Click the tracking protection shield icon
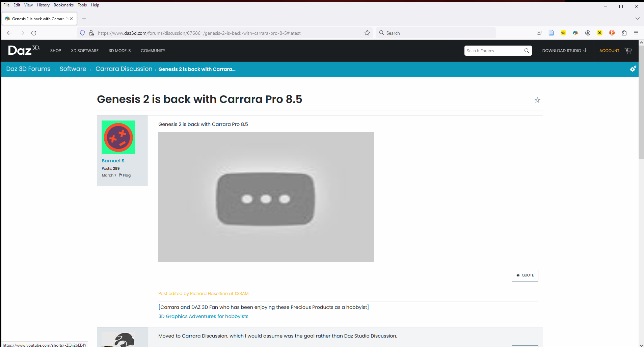Image resolution: width=644 pixels, height=347 pixels. (x=82, y=33)
